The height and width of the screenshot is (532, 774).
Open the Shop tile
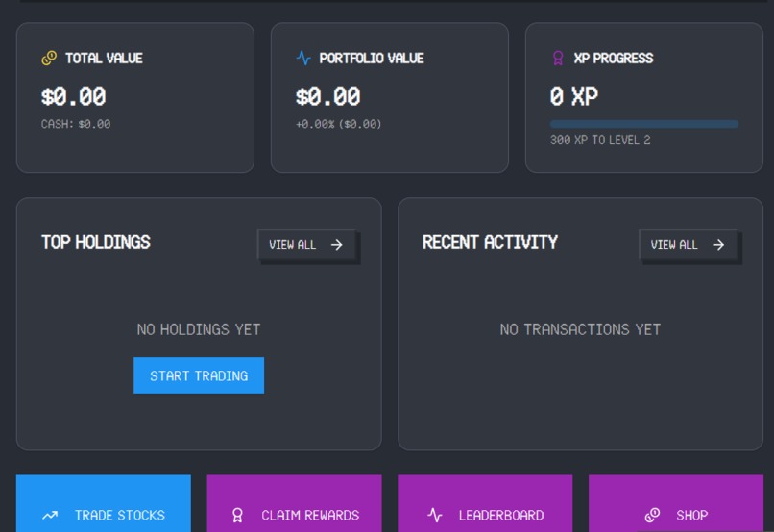pos(676,503)
